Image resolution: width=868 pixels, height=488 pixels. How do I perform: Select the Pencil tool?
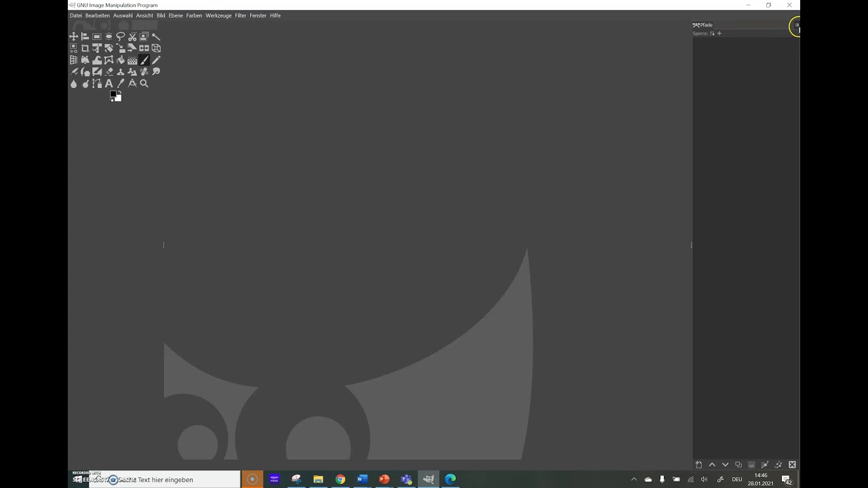coord(156,60)
